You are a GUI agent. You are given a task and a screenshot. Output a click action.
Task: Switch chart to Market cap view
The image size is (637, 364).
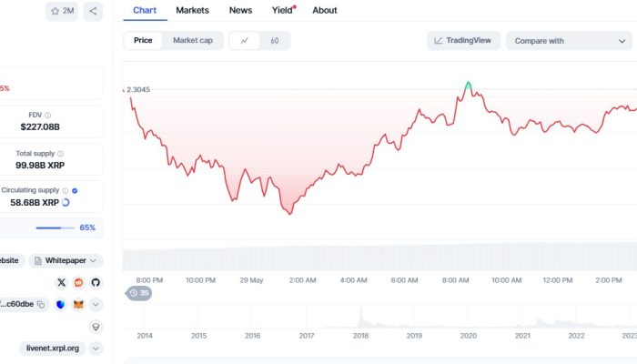[x=192, y=40]
